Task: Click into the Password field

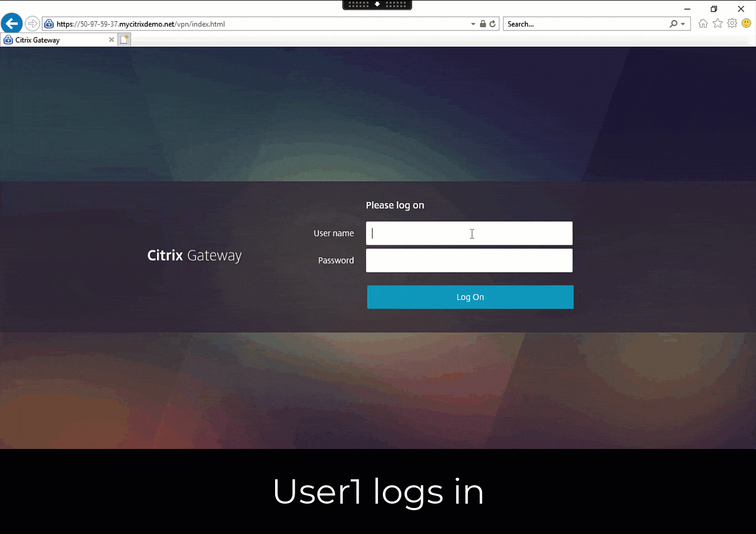Action: click(x=469, y=261)
